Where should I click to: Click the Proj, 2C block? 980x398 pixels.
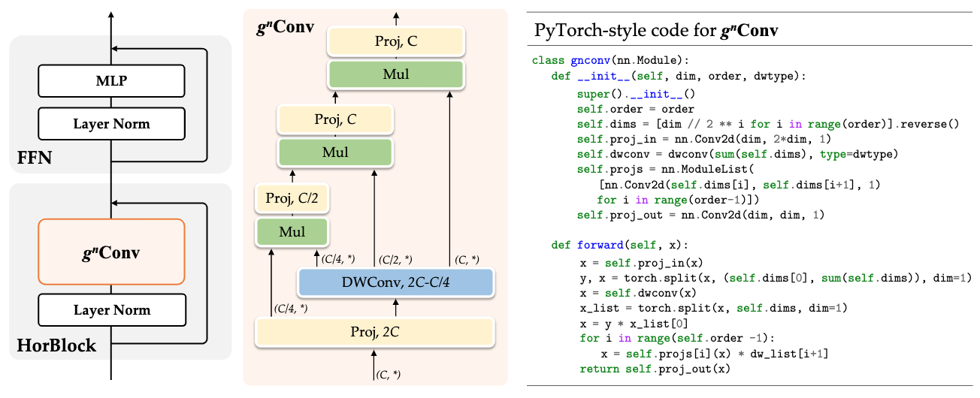click(x=374, y=330)
